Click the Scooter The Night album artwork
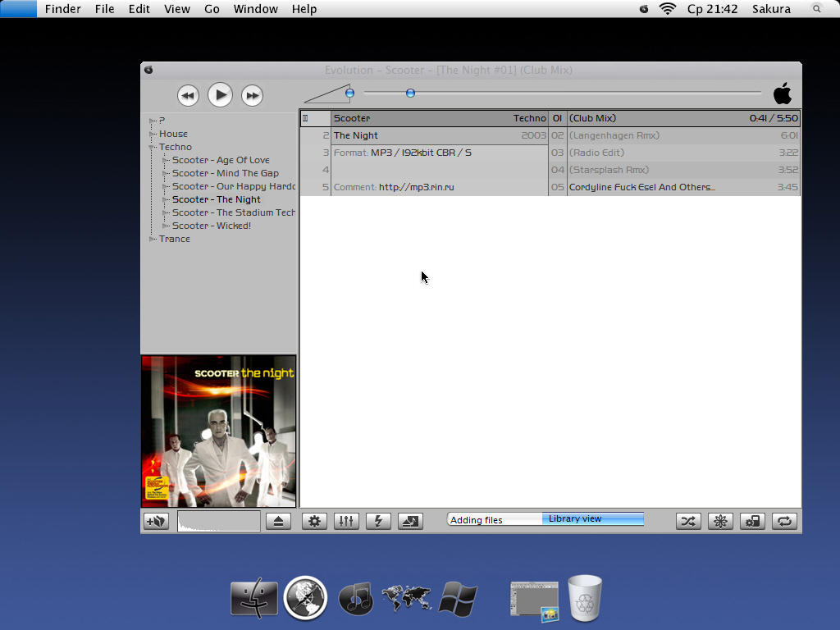Viewport: 840px width, 630px height. click(x=218, y=430)
